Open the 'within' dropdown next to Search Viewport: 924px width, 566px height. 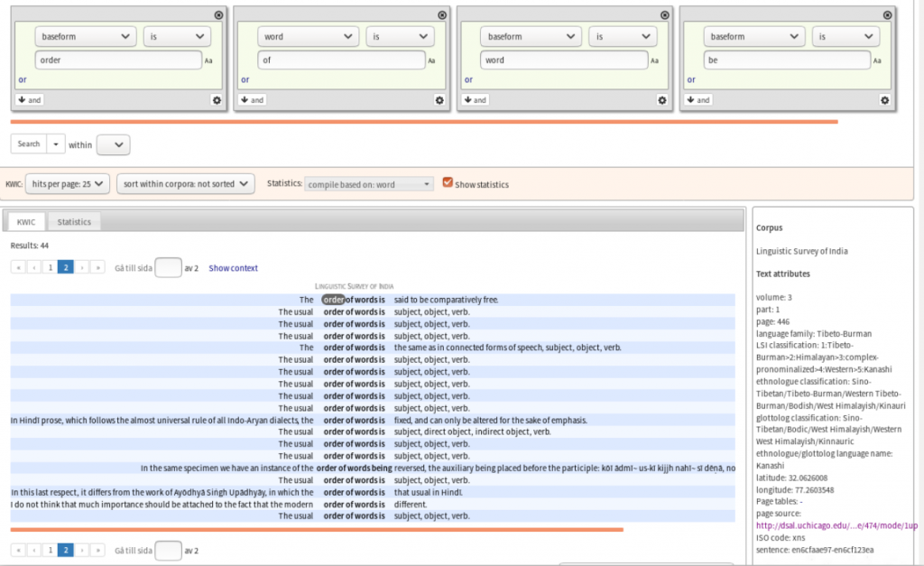(x=113, y=144)
